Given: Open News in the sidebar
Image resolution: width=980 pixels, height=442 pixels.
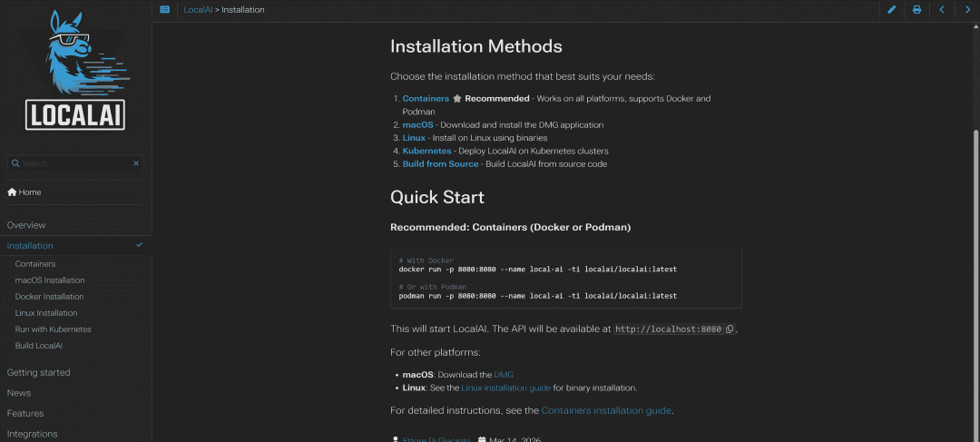Looking at the screenshot, I should click(x=19, y=393).
